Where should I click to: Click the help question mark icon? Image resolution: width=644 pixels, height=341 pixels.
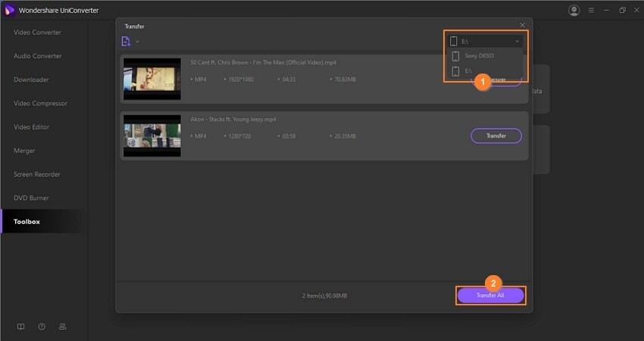(x=42, y=327)
